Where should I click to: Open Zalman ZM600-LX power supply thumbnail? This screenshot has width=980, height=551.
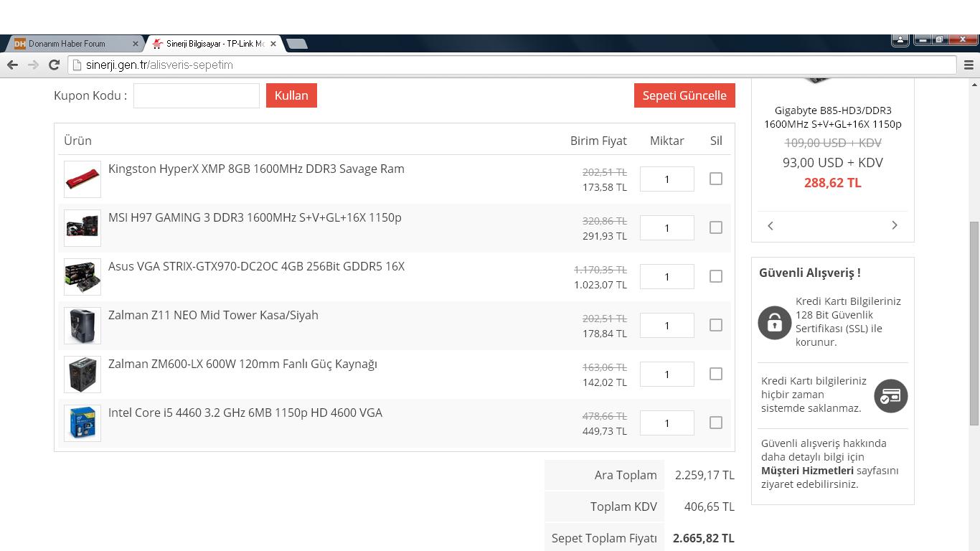(x=83, y=375)
